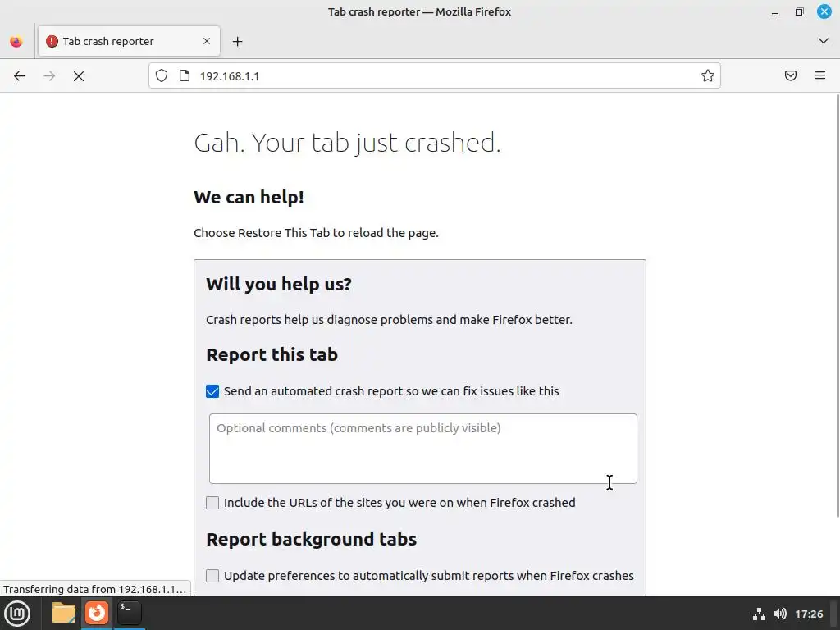Close the Firefox window
Image resolution: width=840 pixels, height=630 pixels.
(824, 11)
